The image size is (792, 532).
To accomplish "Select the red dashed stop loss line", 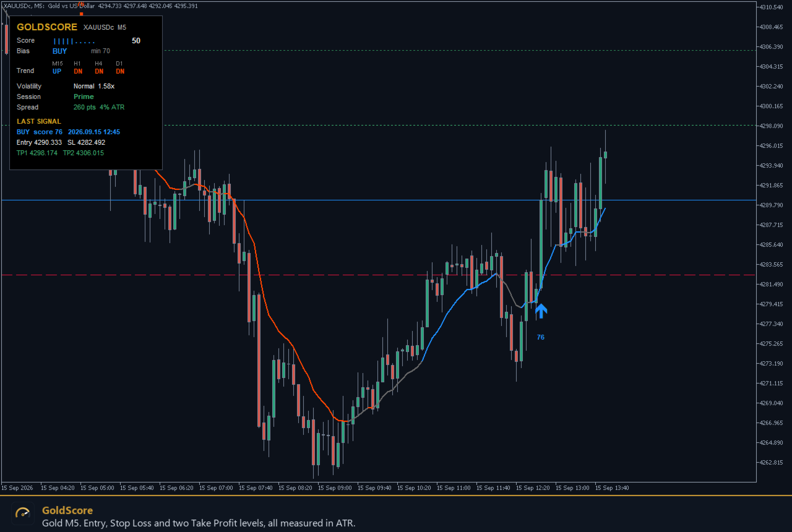I will 378,275.
